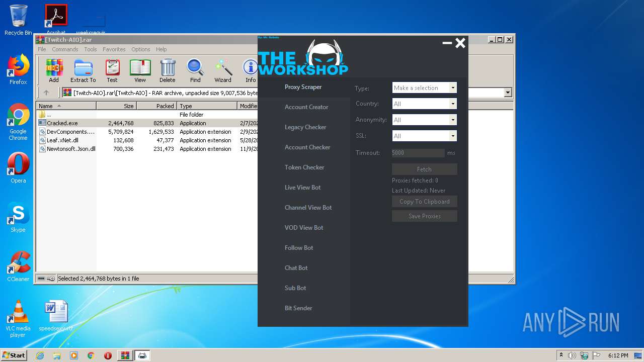Open the Live View Bot tab

click(x=302, y=188)
